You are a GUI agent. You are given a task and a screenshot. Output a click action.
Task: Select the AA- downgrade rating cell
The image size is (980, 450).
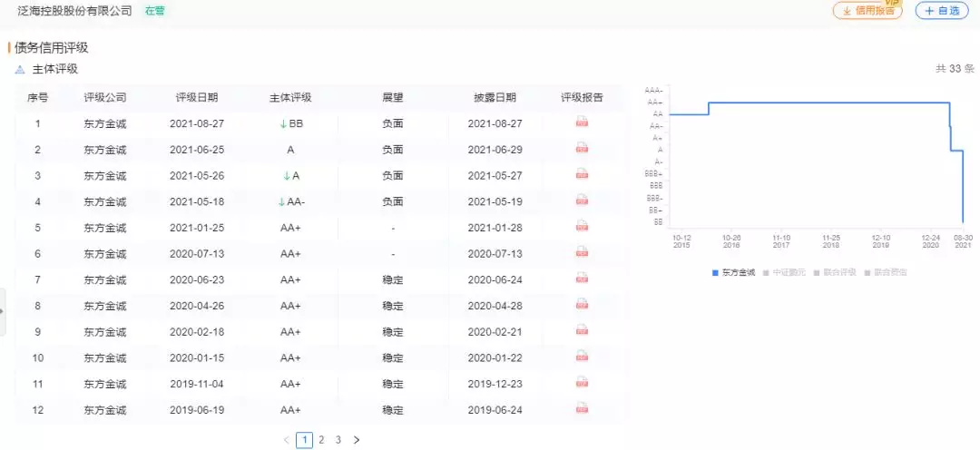pos(291,202)
